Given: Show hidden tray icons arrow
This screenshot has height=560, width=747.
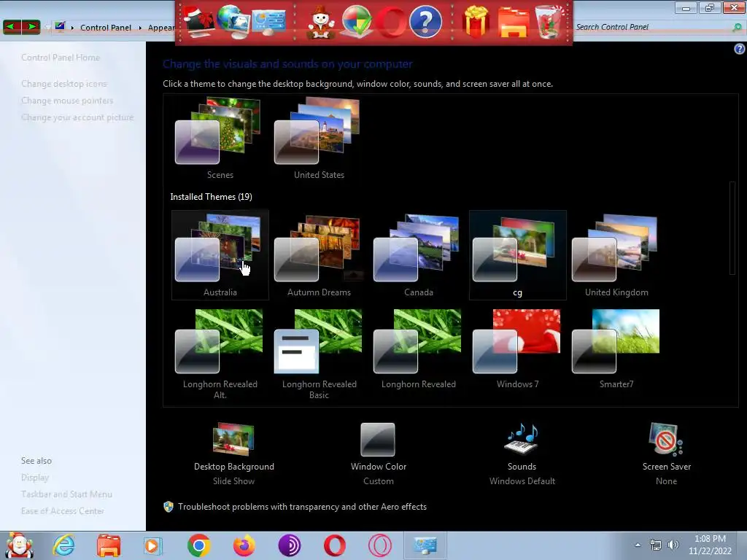Looking at the screenshot, I should point(638,545).
